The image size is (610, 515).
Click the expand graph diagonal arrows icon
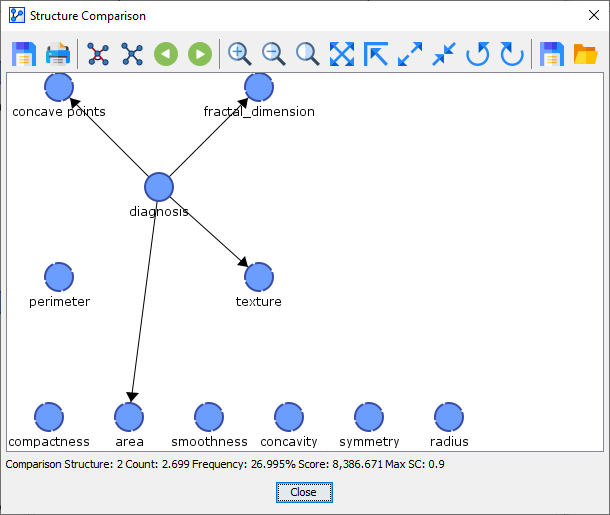[x=410, y=54]
